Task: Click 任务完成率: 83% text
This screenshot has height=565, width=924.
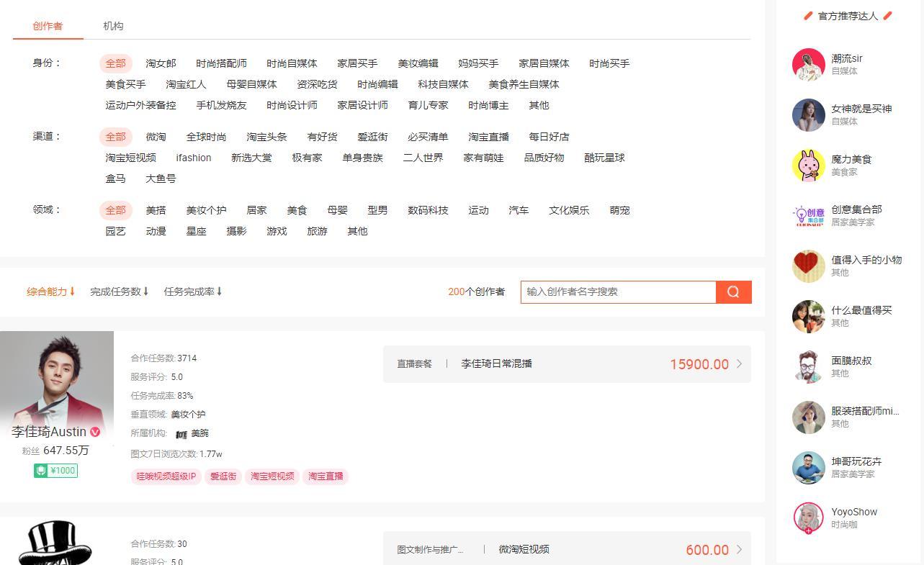Action: 162,396
